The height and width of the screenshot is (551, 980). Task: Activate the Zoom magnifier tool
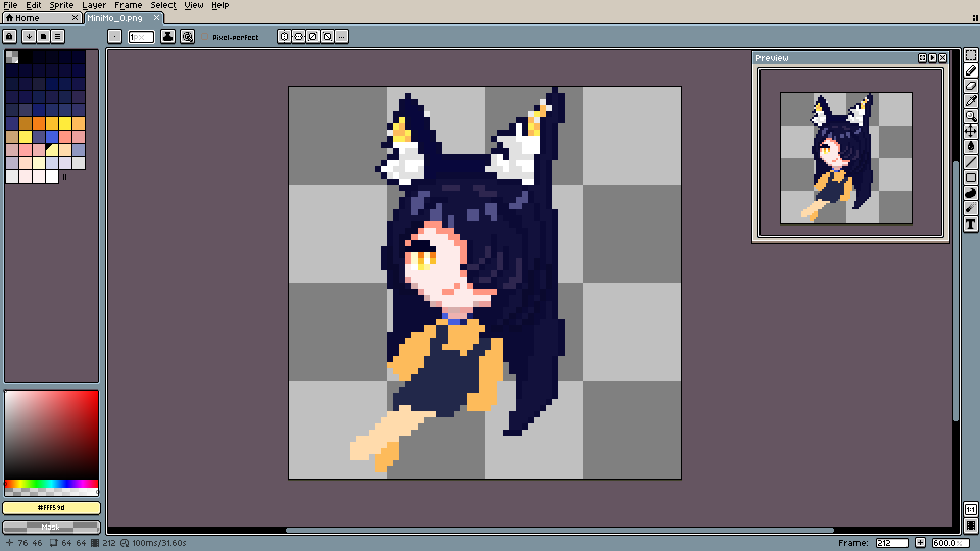coord(970,116)
